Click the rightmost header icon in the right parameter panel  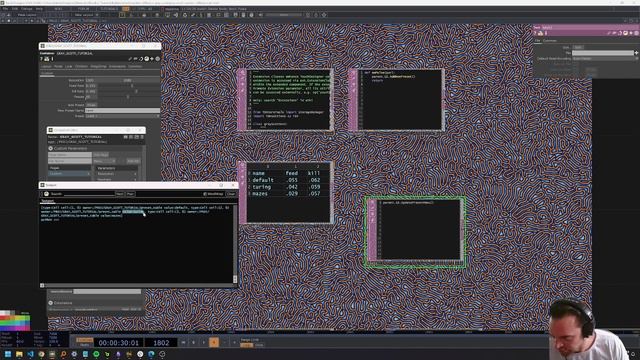(x=636, y=33)
